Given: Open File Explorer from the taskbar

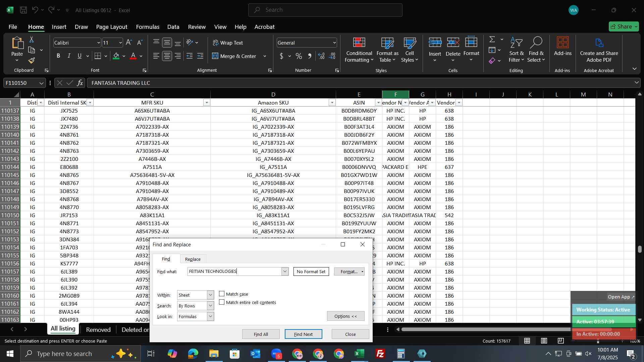Looking at the screenshot, I should coord(214,354).
